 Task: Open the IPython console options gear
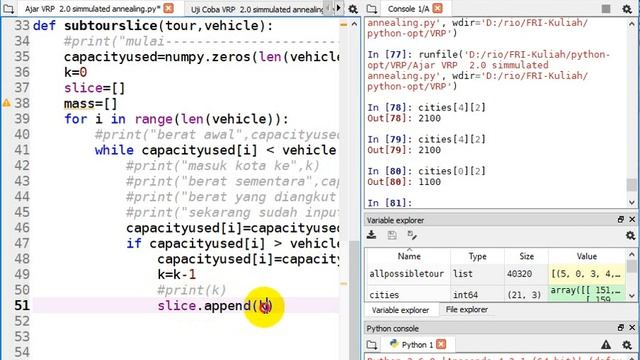tap(627, 9)
